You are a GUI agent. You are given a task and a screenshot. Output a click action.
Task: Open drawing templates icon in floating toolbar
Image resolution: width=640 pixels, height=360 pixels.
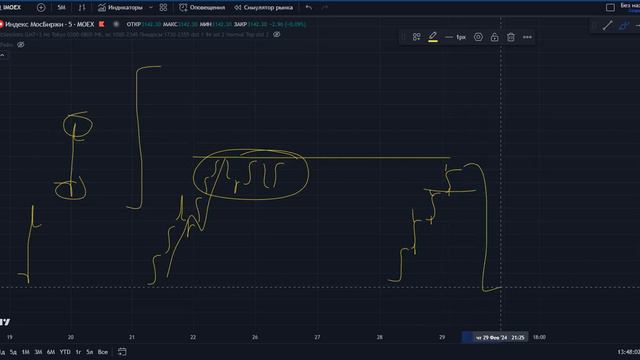click(x=416, y=37)
